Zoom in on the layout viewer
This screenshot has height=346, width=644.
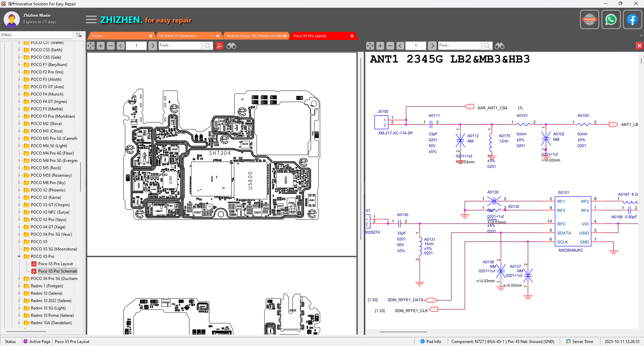pyautogui.click(x=101, y=46)
